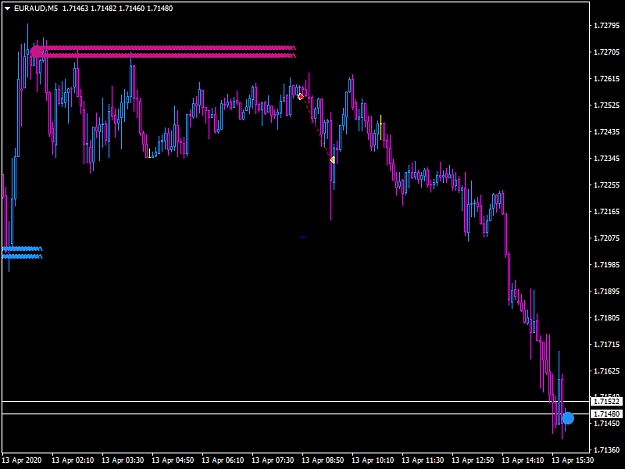Click the 13 Apr 10:10 time label
The height and width of the screenshot is (469, 625).
373,460
